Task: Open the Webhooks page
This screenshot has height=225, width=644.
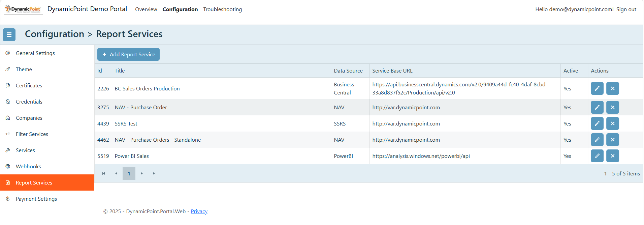Action: coord(47,166)
